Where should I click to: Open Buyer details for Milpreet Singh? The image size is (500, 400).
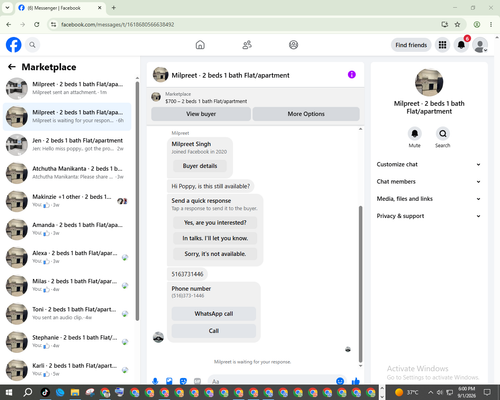coord(200,166)
